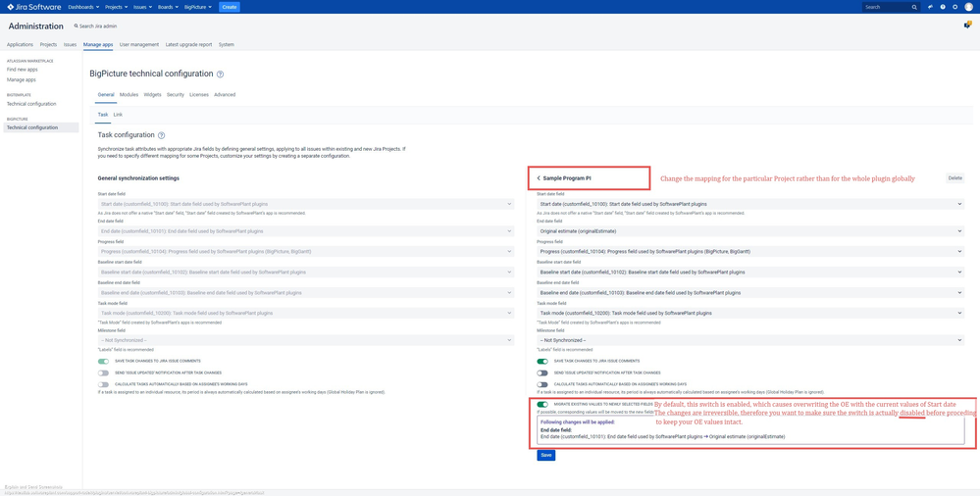Open the help question-mark icon in header

[x=943, y=7]
